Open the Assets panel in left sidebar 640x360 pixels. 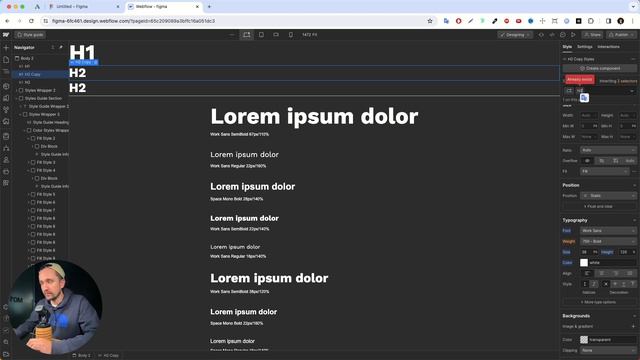(x=6, y=121)
